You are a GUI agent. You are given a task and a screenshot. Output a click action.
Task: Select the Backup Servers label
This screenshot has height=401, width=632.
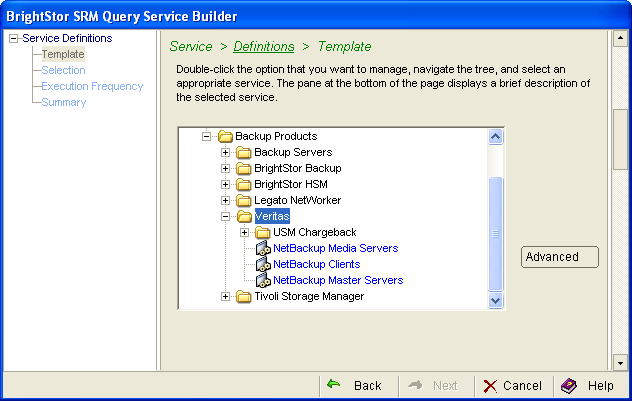tap(293, 152)
